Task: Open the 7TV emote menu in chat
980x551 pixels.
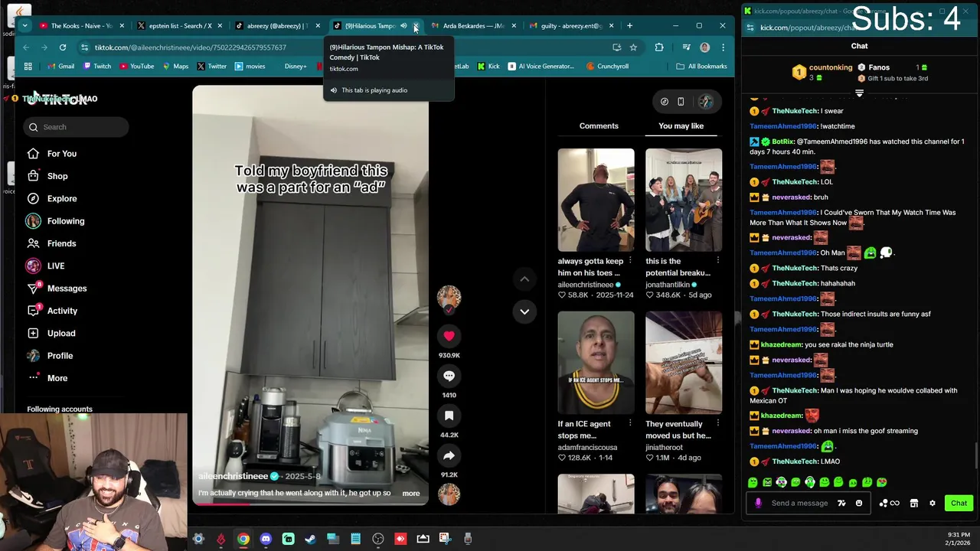Action: click(x=841, y=504)
